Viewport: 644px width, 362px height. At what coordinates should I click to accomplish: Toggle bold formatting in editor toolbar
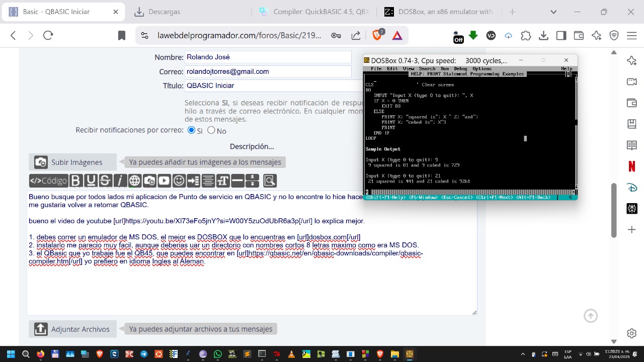(x=76, y=180)
